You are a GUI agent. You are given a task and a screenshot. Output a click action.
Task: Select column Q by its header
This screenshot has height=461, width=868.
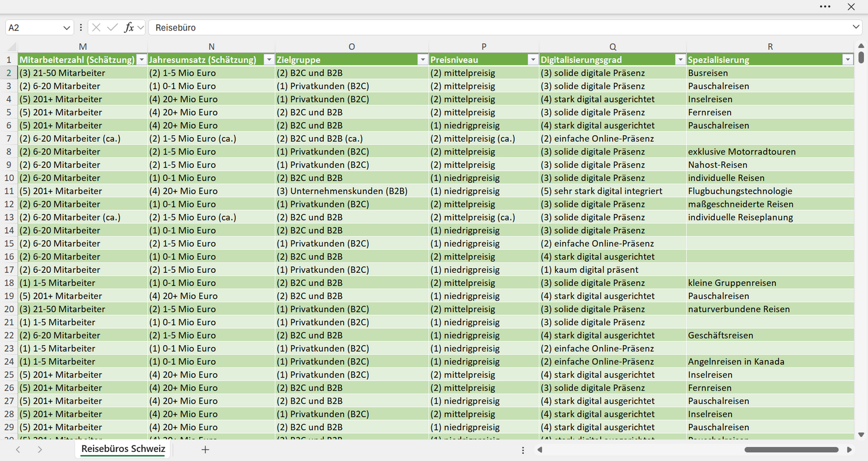(x=613, y=47)
